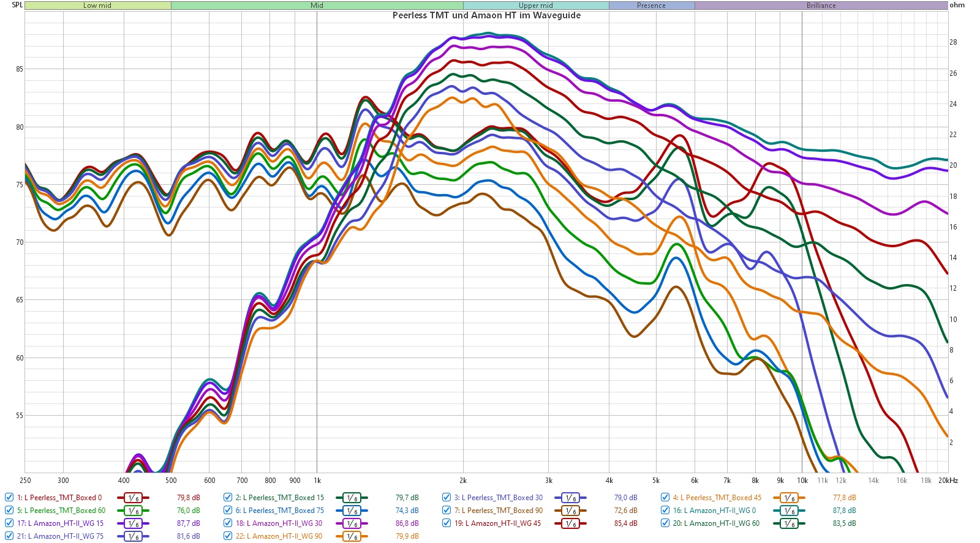Disable the Peerless_TMT_Boxed 90 trace checkbox
The image size is (980, 543).
click(447, 511)
